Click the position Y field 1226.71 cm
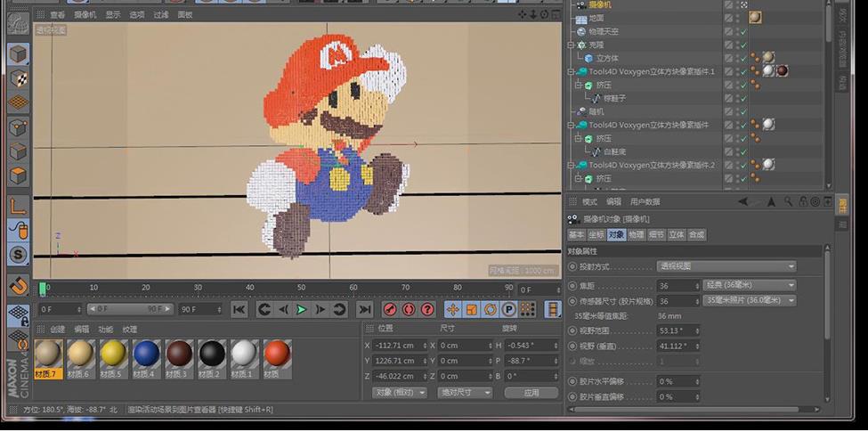This screenshot has height=432, width=868. click(400, 361)
